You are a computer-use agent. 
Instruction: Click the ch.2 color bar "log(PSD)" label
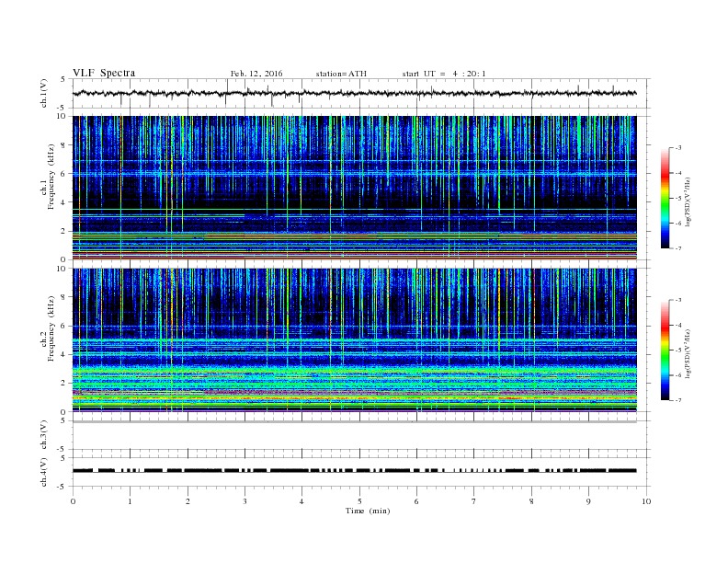(x=688, y=354)
